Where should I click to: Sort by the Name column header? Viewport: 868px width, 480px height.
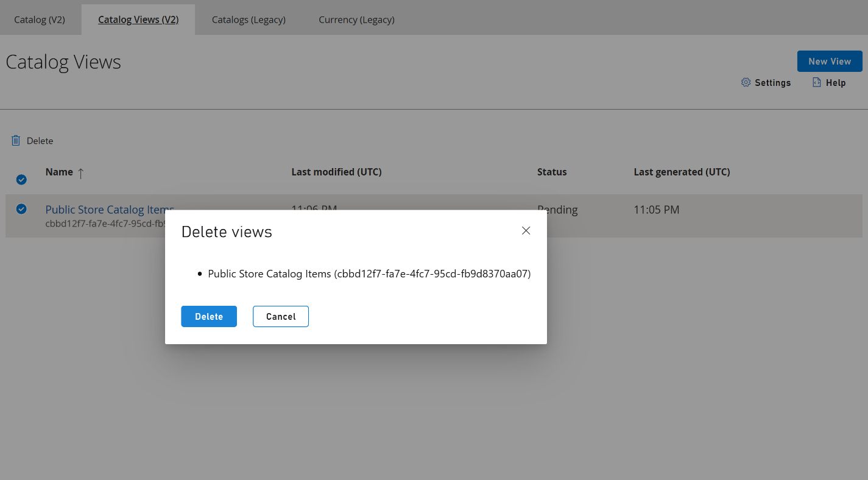point(59,172)
